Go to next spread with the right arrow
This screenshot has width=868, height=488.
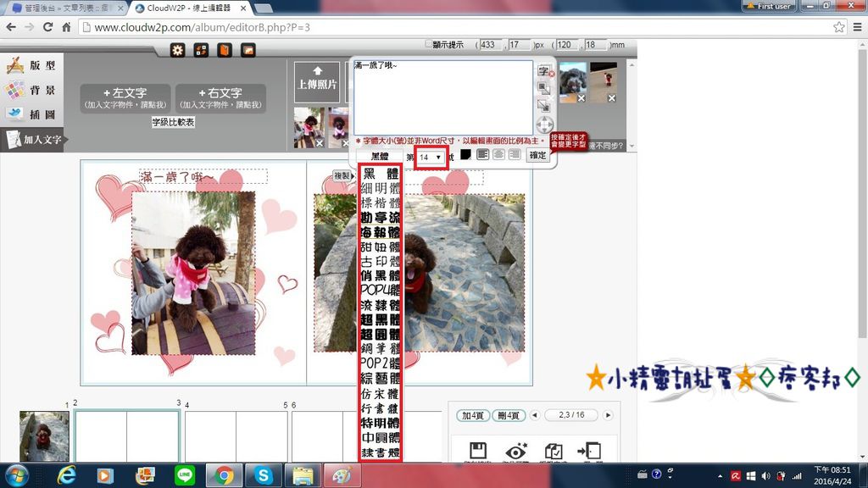tap(608, 415)
